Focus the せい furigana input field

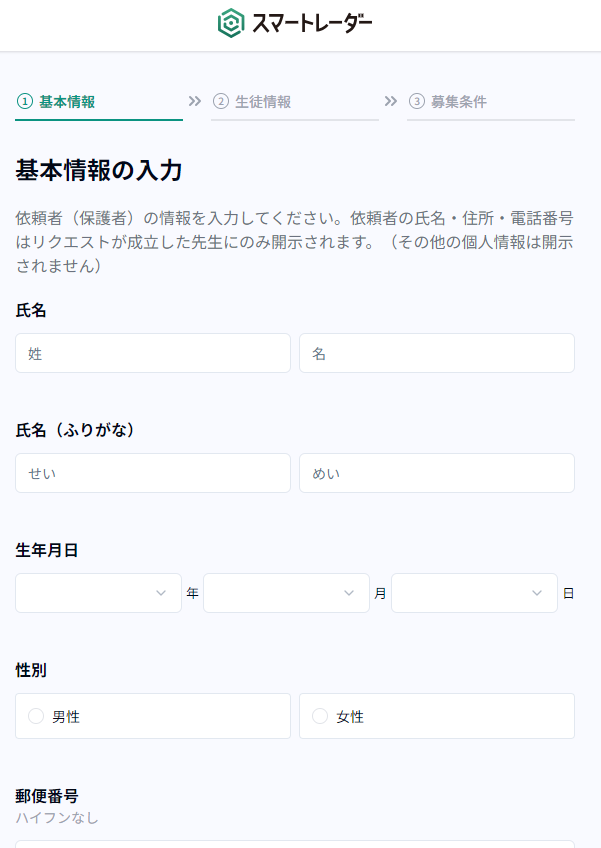tap(153, 473)
